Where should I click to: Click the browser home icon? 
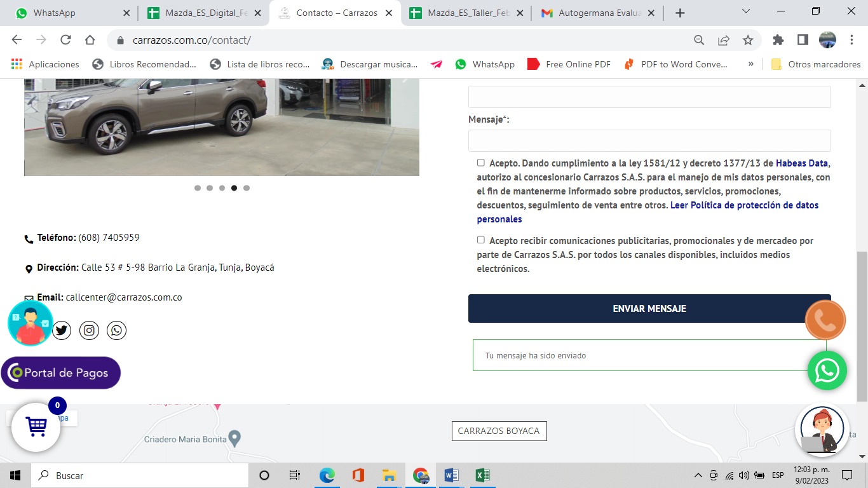click(x=90, y=40)
